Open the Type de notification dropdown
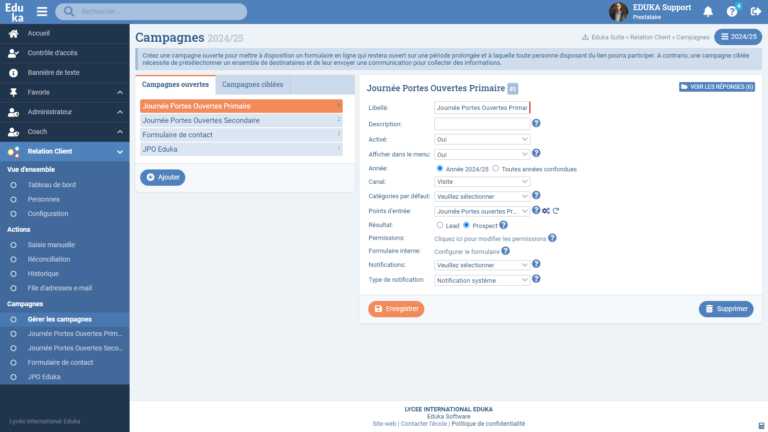 (482, 281)
